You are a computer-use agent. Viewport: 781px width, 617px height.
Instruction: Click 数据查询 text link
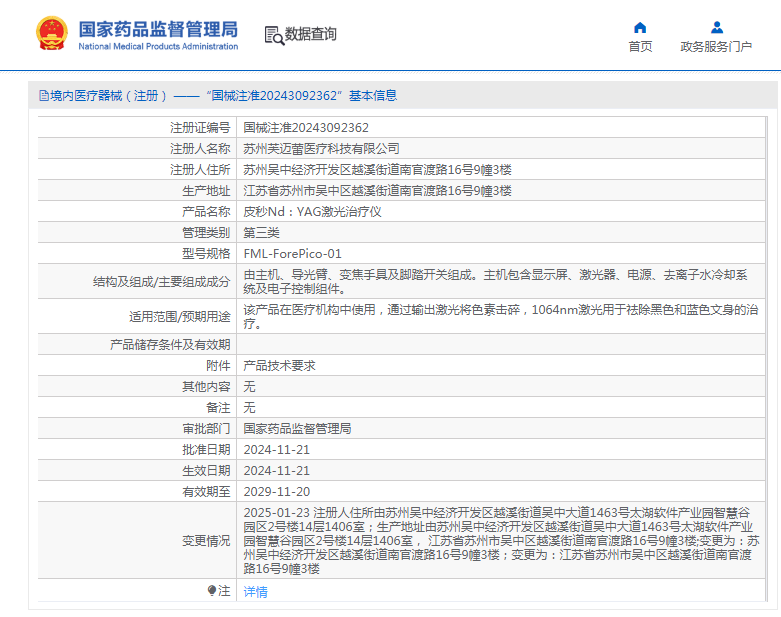[311, 34]
